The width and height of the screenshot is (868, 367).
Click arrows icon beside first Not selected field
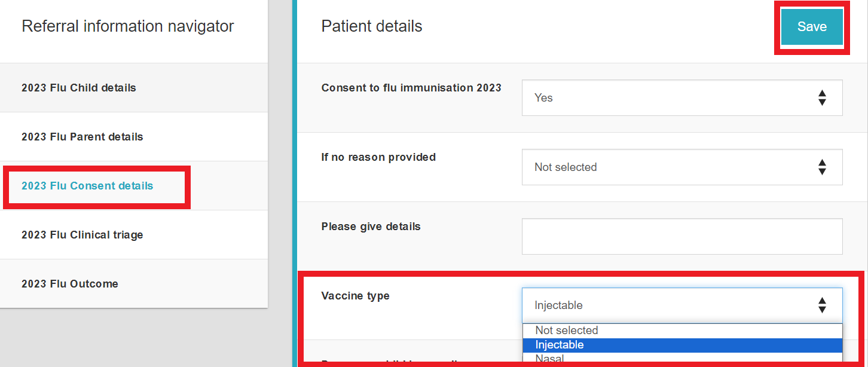pyautogui.click(x=822, y=167)
